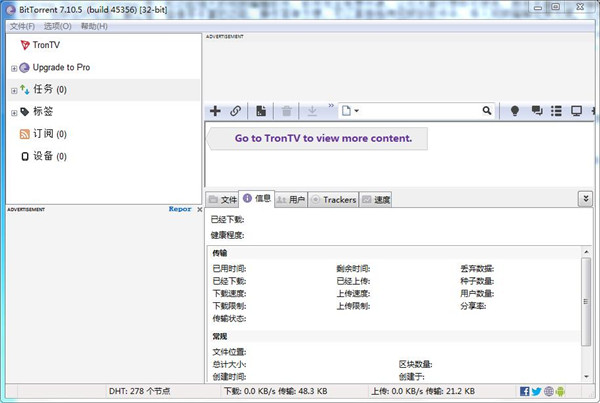600x403 pixels.
Task: Click the Add Torrent plus icon
Action: (215, 111)
